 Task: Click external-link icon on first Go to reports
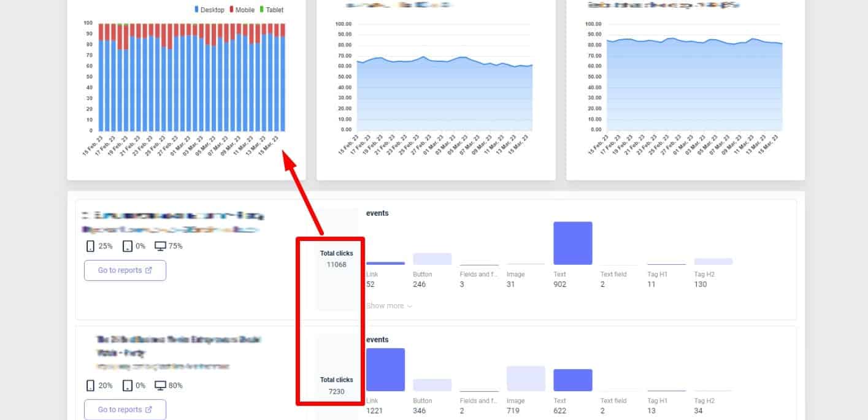pos(148,270)
